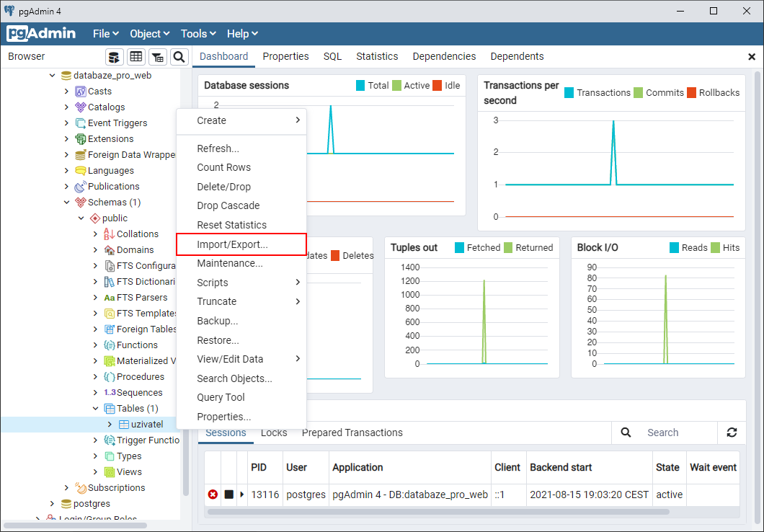Image resolution: width=764 pixels, height=532 pixels.
Task: Collapse the public schema node
Action: point(81,218)
